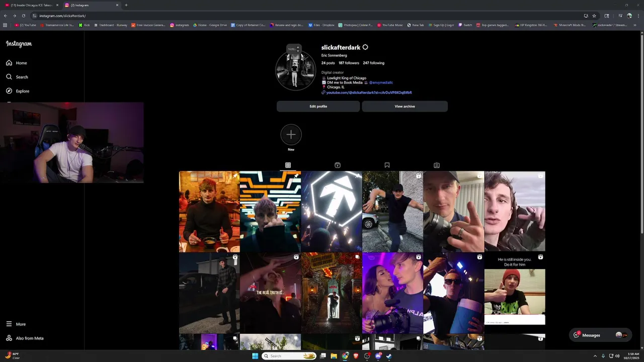Add a New story highlight
The image size is (644, 362).
pyautogui.click(x=291, y=135)
